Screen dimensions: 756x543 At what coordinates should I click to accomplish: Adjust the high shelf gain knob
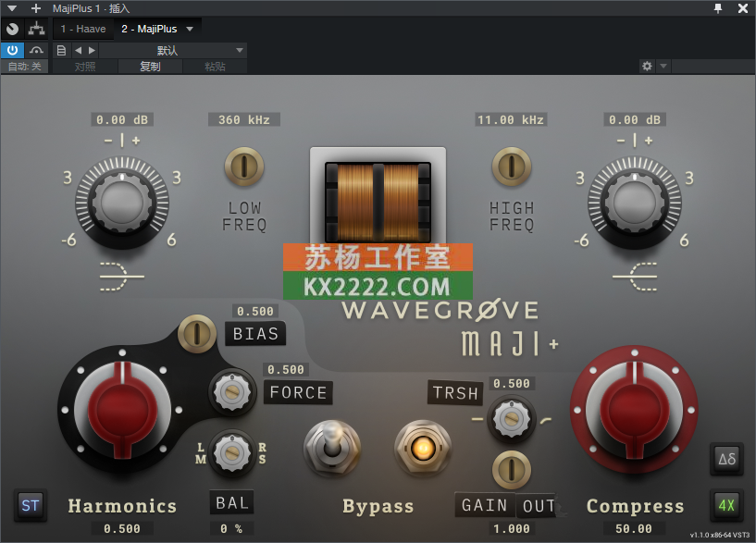635,203
